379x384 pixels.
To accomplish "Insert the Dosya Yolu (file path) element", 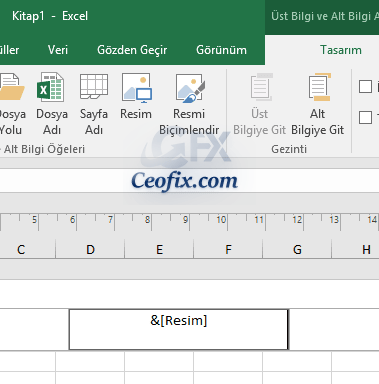I will coord(12,103).
